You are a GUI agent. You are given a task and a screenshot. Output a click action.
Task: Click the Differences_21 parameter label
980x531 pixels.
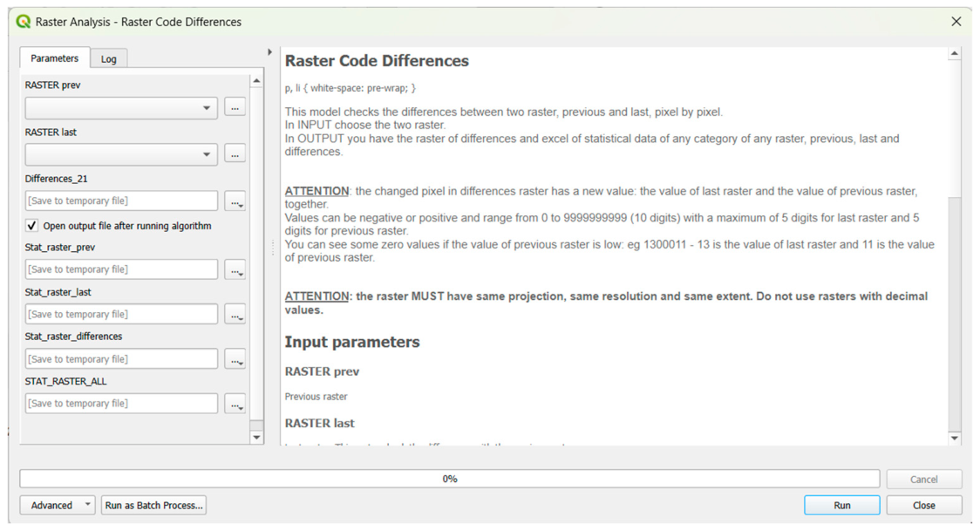click(x=57, y=179)
